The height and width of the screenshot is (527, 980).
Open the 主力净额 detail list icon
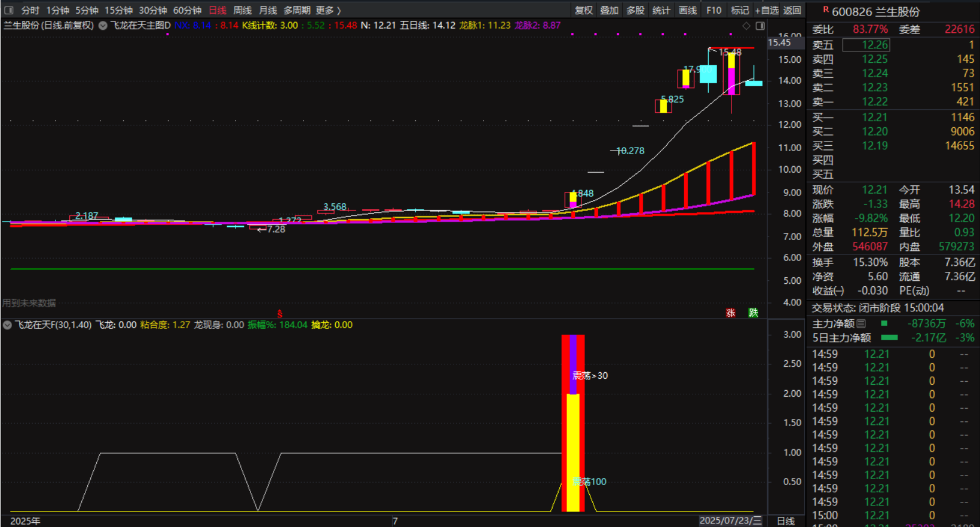tap(861, 323)
